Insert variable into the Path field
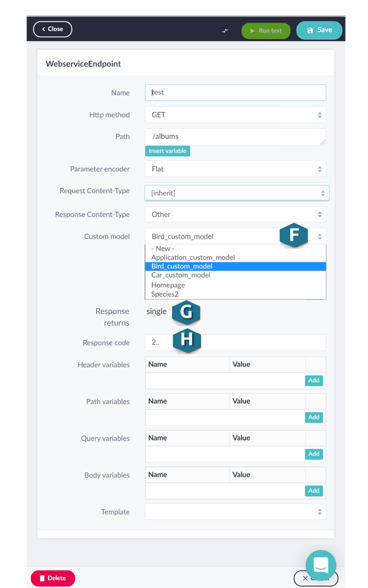 coord(168,151)
